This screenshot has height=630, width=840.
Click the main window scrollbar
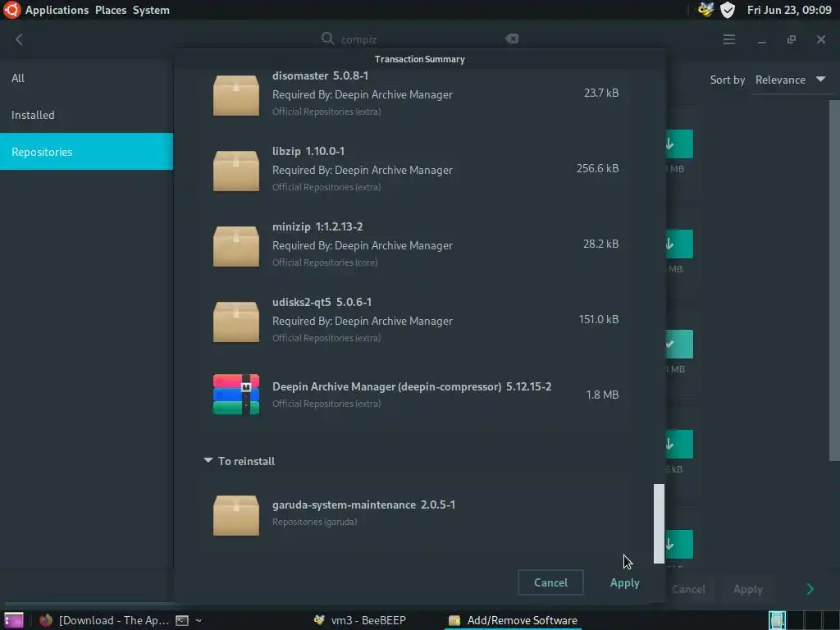(x=834, y=281)
